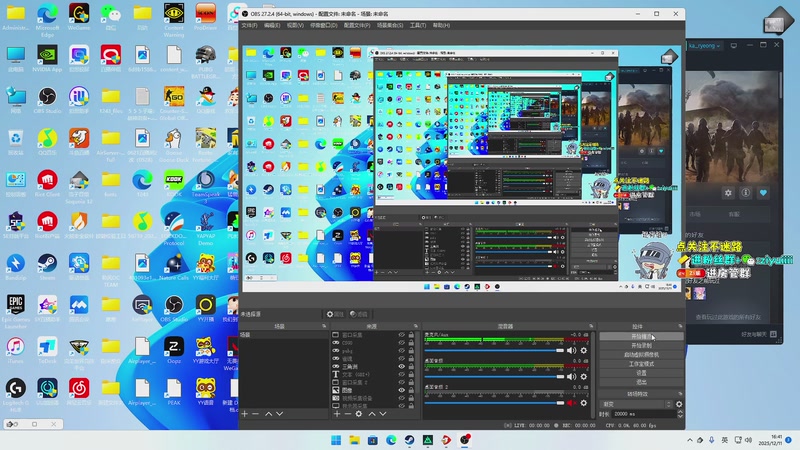
Task: Open Microsoft Edge desktop shortcut
Action: coord(47,18)
